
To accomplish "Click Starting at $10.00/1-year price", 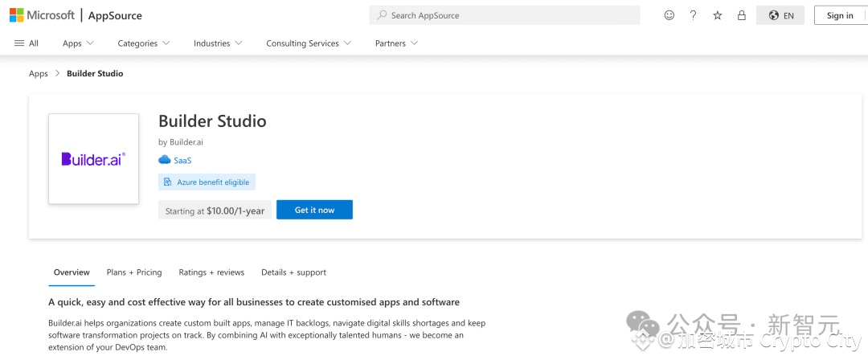I will (215, 211).
